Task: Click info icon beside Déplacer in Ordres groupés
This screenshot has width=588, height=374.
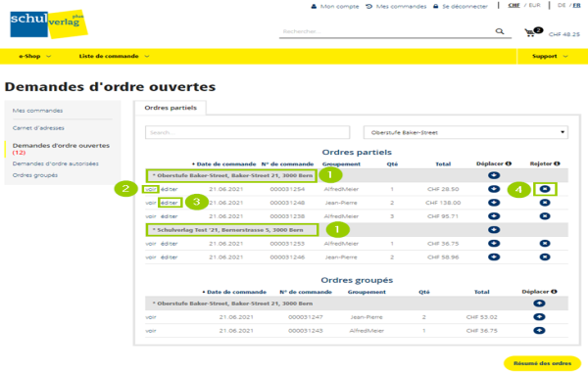Action: (554, 292)
